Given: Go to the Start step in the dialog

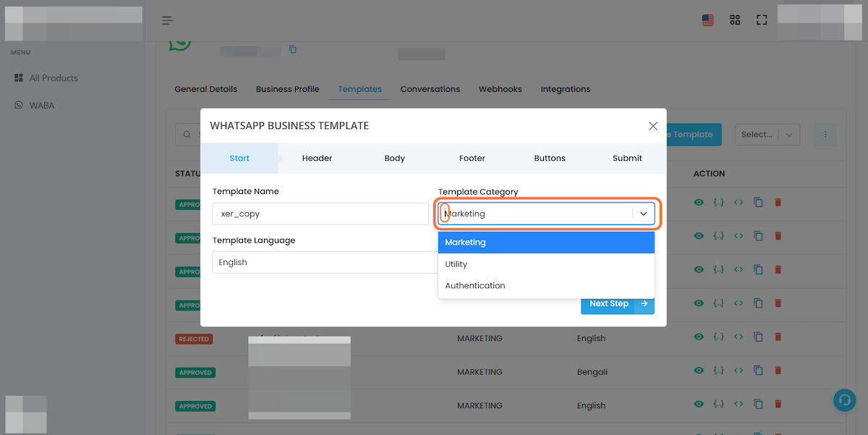Looking at the screenshot, I should tap(239, 158).
